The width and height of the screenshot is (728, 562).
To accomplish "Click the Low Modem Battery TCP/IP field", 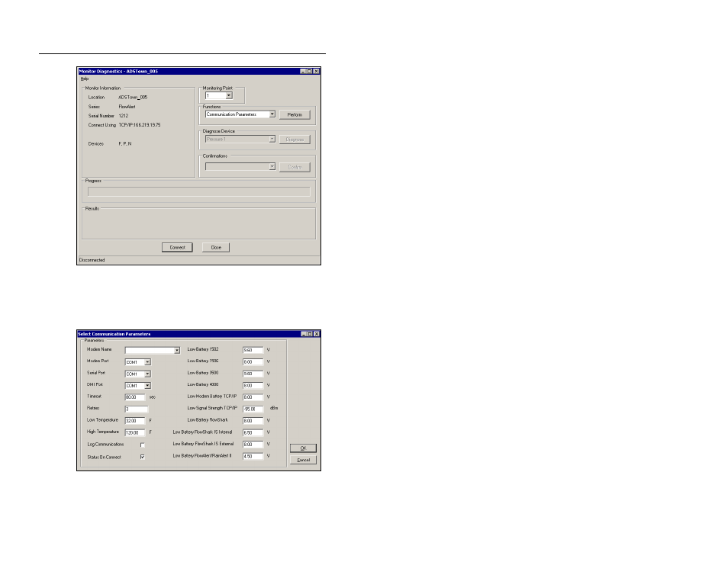I will point(253,397).
